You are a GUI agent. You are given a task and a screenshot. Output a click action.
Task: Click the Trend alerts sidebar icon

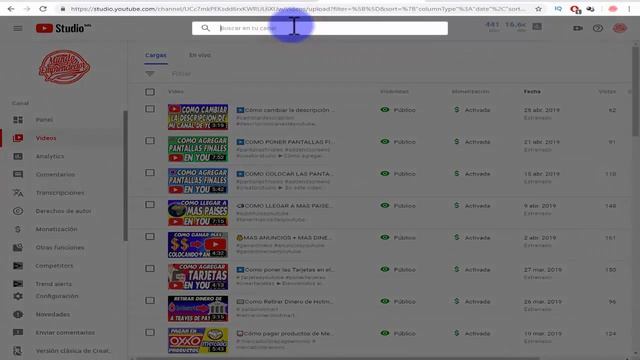point(18,284)
